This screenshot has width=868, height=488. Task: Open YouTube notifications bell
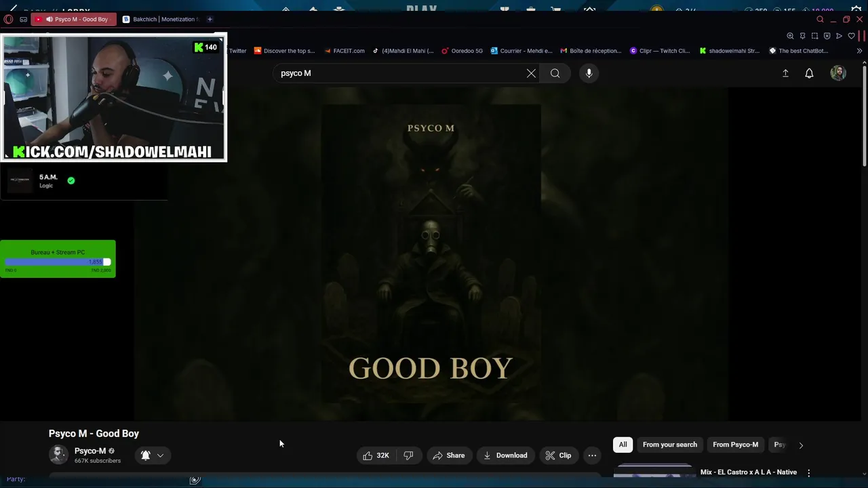pyautogui.click(x=809, y=73)
